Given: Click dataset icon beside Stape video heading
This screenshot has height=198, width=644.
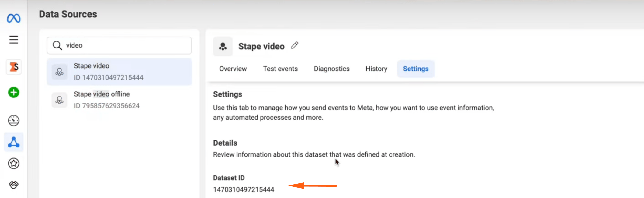Looking at the screenshot, I should (x=223, y=46).
